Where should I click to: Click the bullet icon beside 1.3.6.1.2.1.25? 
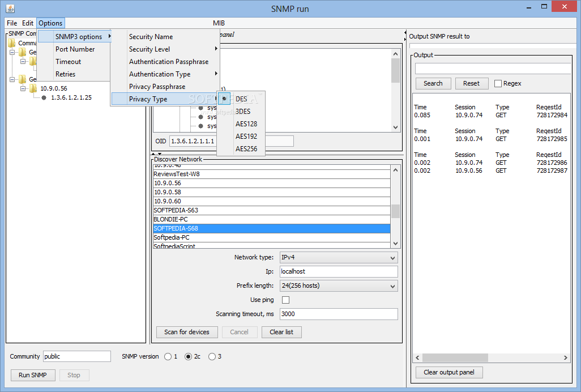(44, 98)
